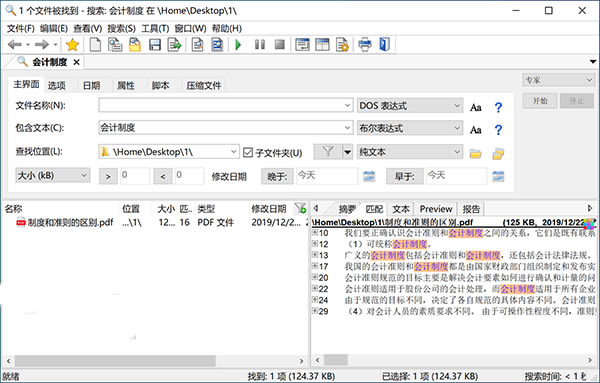Toggle the 子文件夹(U) checkbox
600x383 pixels.
[x=248, y=153]
